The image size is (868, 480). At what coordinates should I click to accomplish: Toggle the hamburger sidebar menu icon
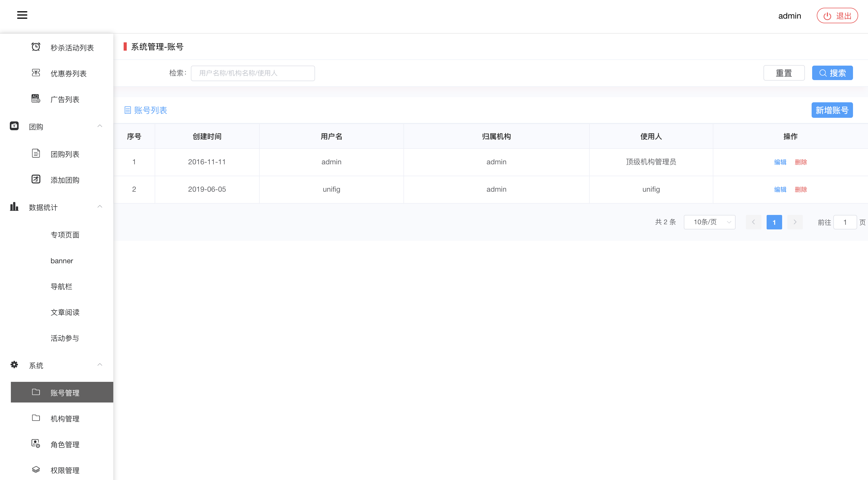click(x=22, y=15)
